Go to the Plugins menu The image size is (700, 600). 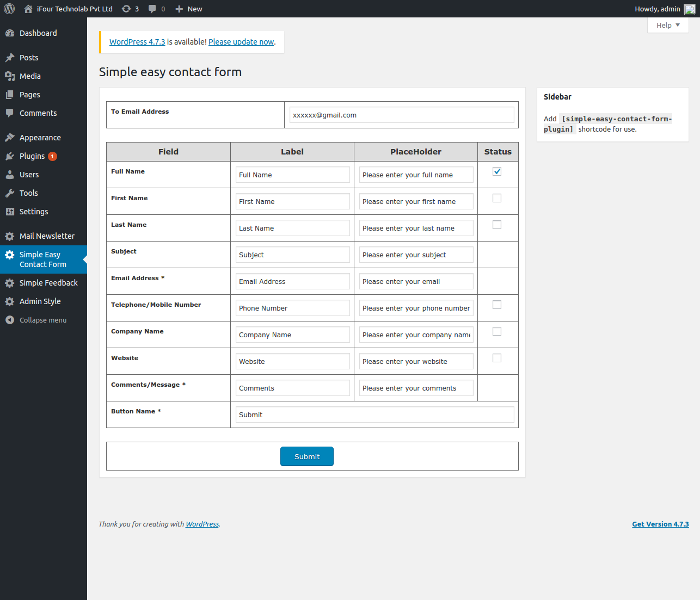coord(44,156)
